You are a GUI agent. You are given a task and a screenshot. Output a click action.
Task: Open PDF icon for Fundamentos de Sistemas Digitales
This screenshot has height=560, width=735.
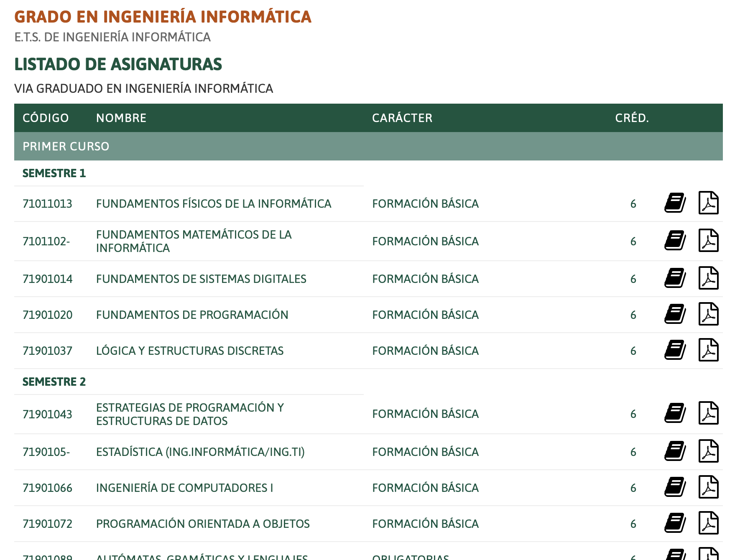click(709, 278)
